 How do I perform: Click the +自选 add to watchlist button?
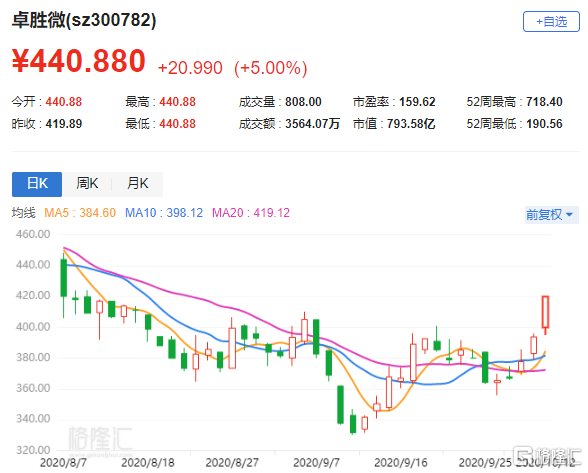(x=551, y=22)
